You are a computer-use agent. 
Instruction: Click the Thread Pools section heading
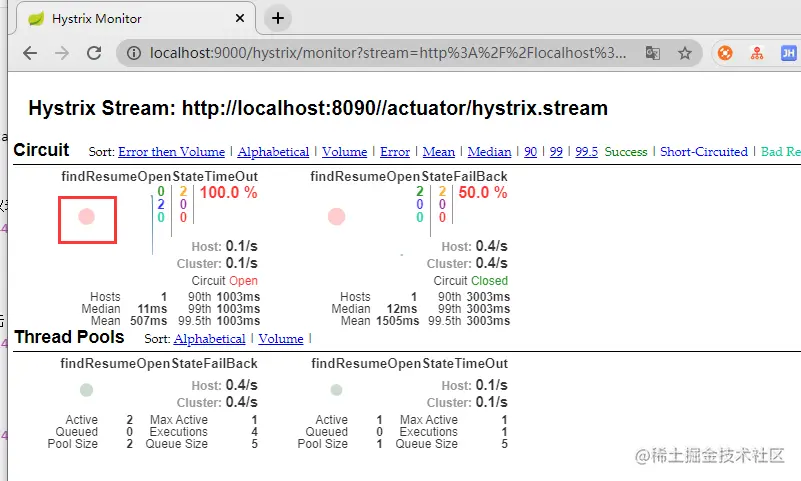[69, 337]
